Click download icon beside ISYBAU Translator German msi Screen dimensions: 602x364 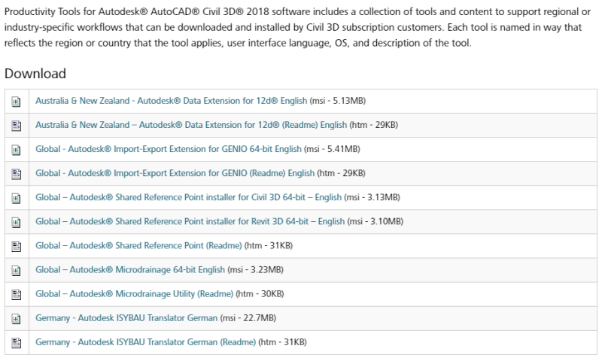pos(16,319)
